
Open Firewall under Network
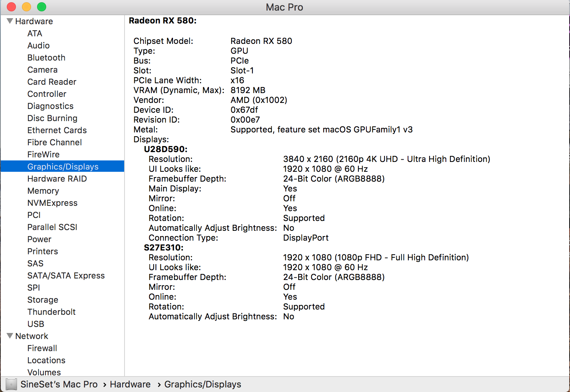[42, 348]
